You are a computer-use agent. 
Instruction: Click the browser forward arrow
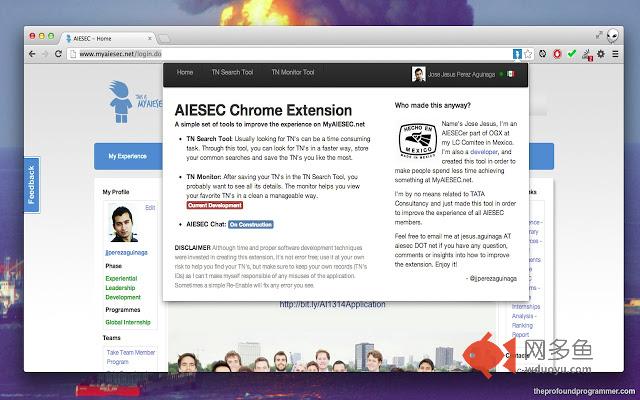tap(45, 54)
